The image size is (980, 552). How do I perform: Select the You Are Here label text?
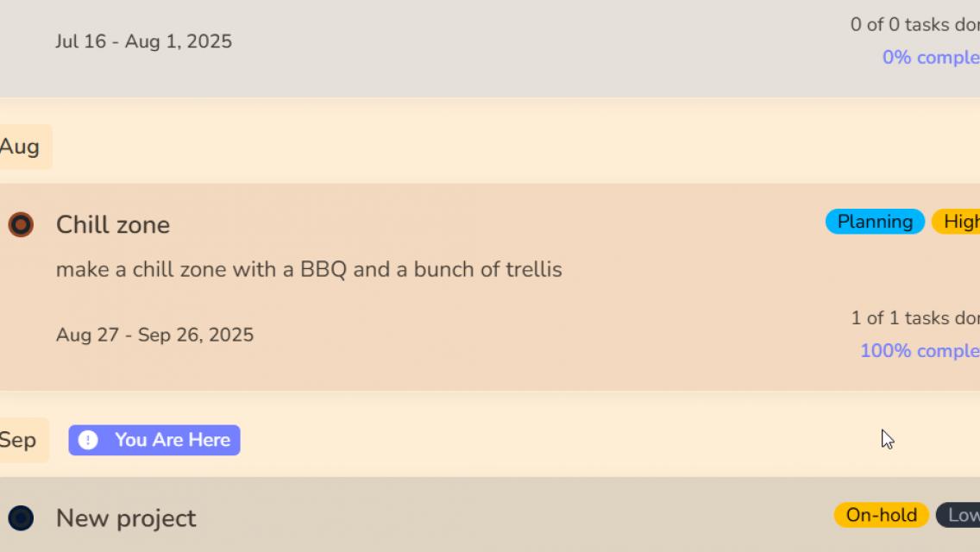173,440
